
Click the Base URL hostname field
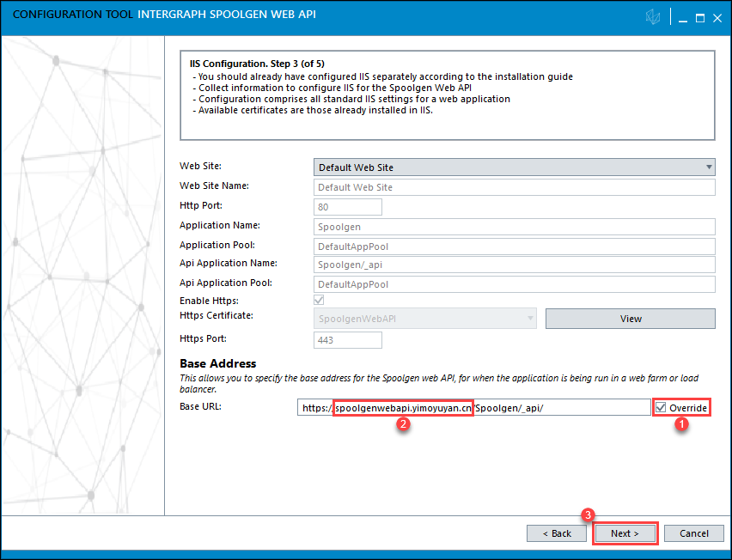coord(403,408)
